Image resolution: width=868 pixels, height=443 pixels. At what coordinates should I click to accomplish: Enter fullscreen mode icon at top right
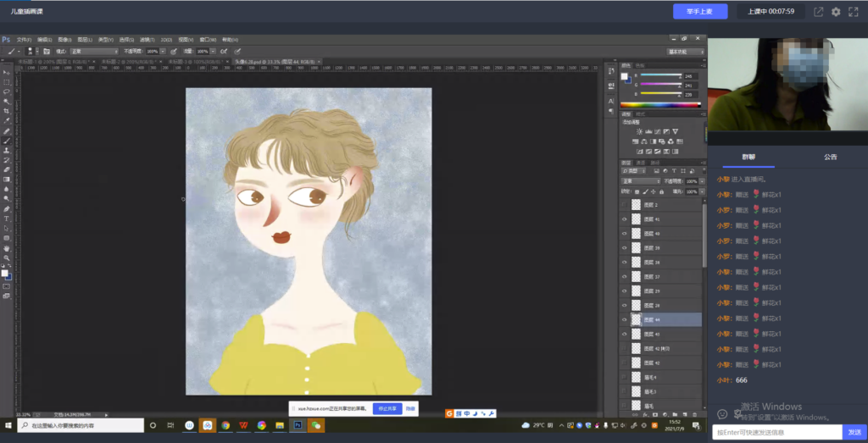tap(853, 12)
